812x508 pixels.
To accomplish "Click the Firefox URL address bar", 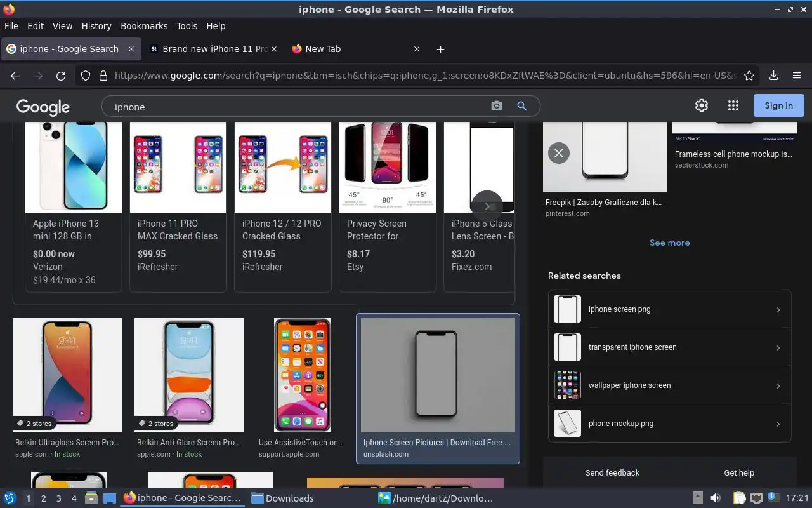I will [425, 76].
